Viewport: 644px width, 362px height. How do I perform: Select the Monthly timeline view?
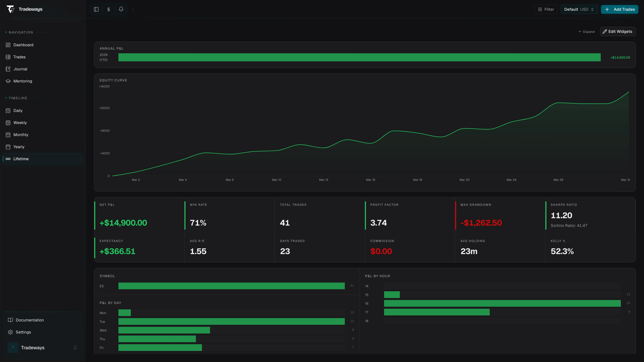pos(21,135)
